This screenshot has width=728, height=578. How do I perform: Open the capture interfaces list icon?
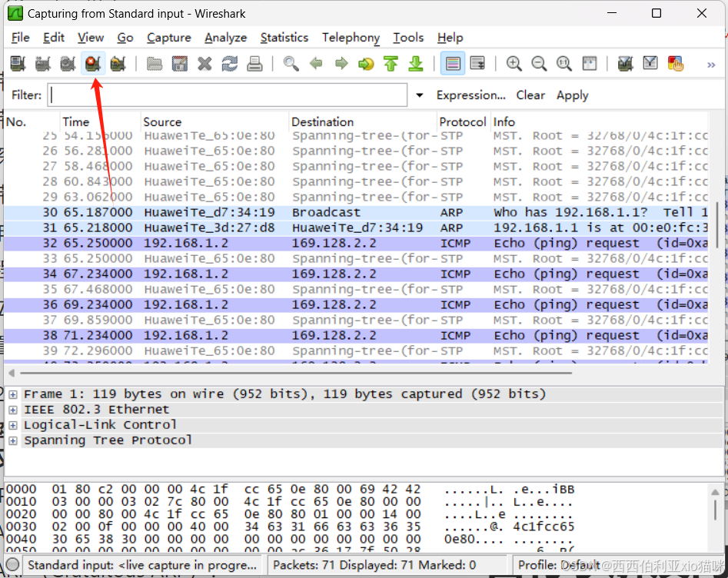pos(18,63)
